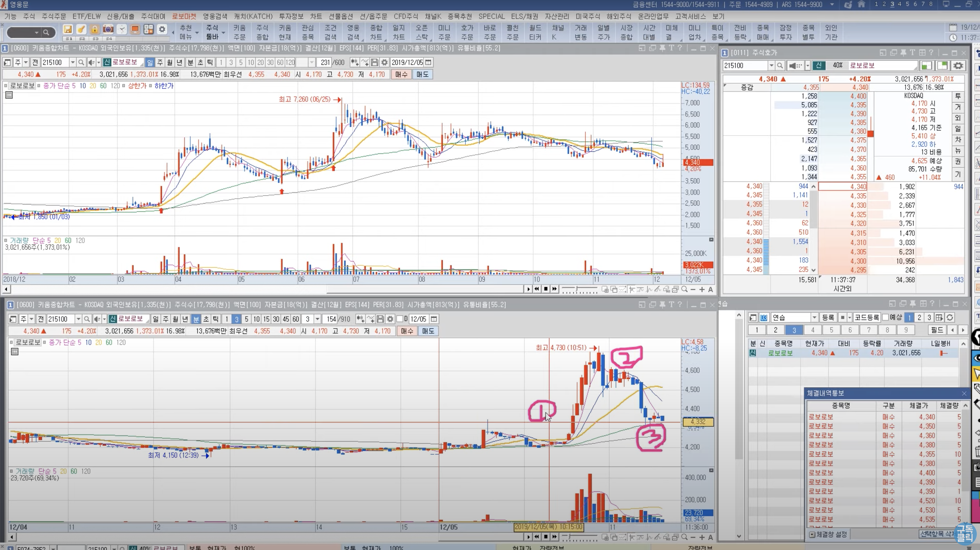
Task: Expand the 연습 group dropdown
Action: click(814, 318)
